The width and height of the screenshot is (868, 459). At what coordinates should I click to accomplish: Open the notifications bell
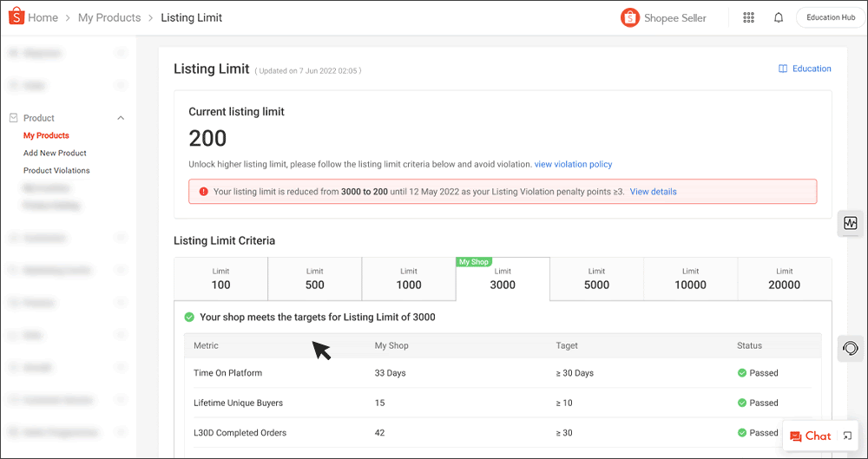click(x=779, y=17)
